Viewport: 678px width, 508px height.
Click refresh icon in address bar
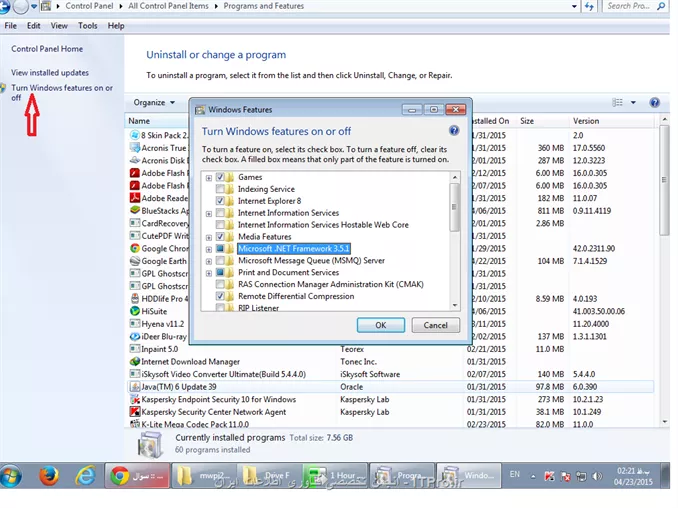(x=589, y=6)
